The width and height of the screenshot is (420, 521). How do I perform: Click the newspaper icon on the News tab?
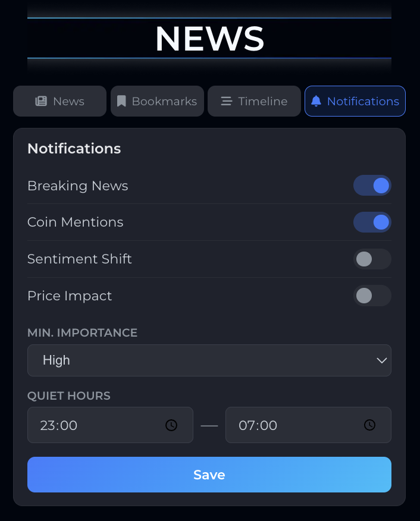40,101
